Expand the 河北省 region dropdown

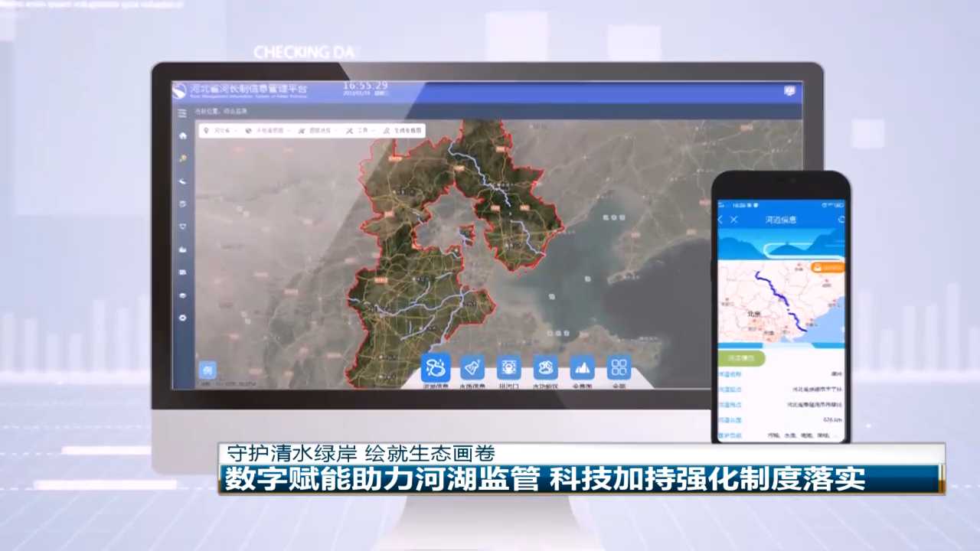tap(221, 131)
